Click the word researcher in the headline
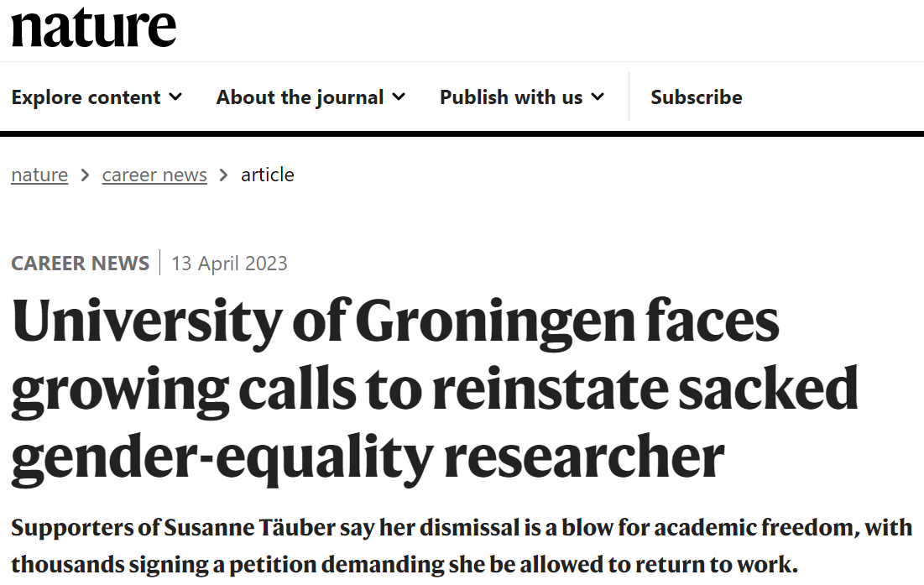Viewport: 924px width, 585px height. [x=583, y=457]
